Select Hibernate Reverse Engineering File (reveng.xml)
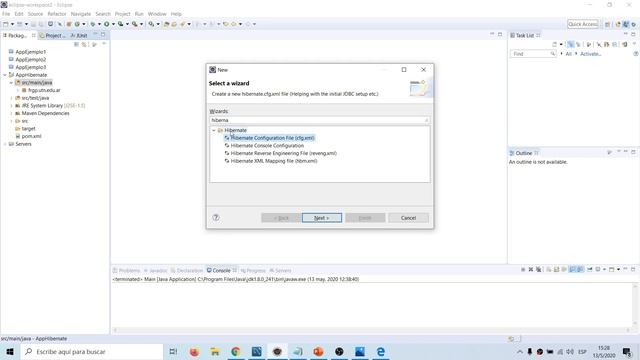The width and height of the screenshot is (640, 360). tap(283, 153)
